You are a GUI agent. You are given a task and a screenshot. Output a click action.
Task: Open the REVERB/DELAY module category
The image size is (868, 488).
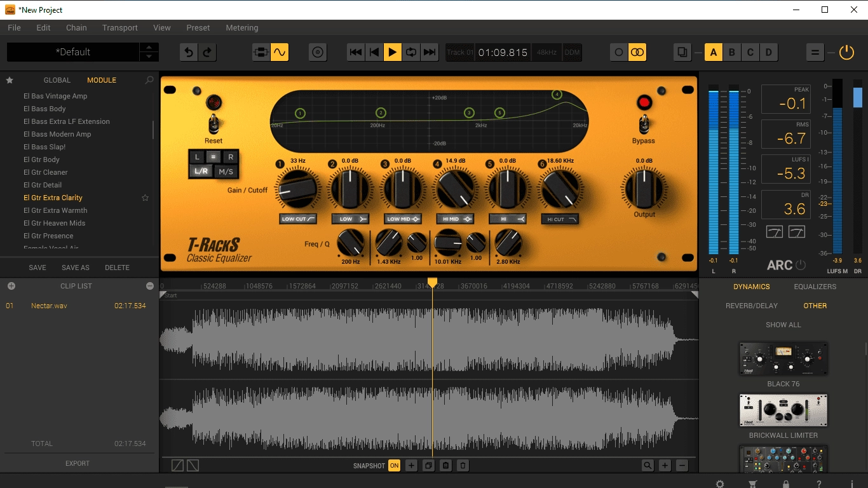752,306
